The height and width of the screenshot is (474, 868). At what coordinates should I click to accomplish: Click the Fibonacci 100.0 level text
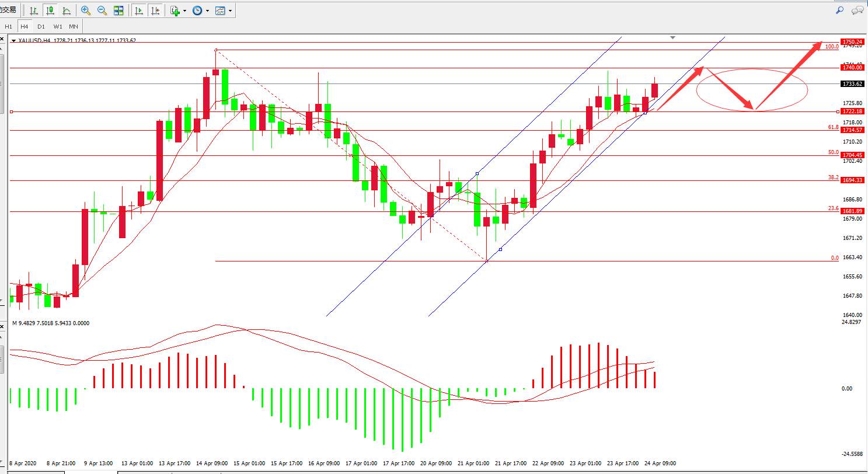[x=832, y=46]
